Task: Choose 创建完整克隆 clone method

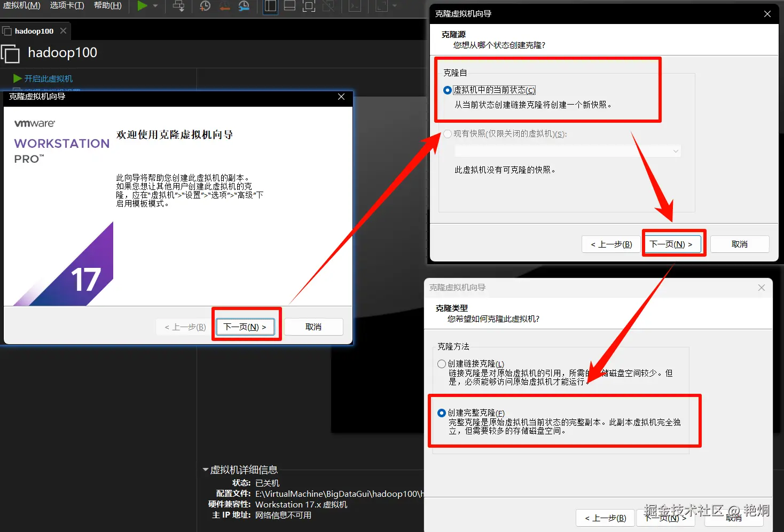Action: pyautogui.click(x=442, y=412)
